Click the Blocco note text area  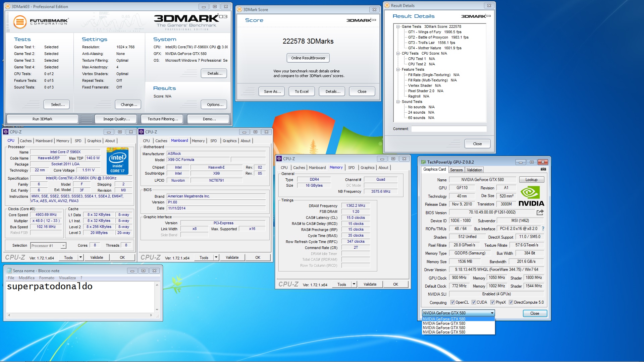80,297
